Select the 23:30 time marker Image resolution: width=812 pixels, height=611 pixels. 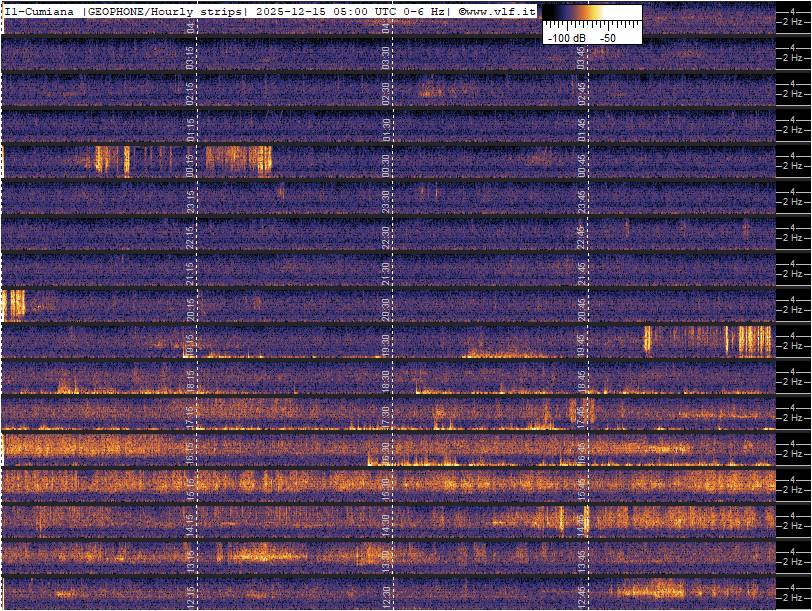(x=386, y=202)
